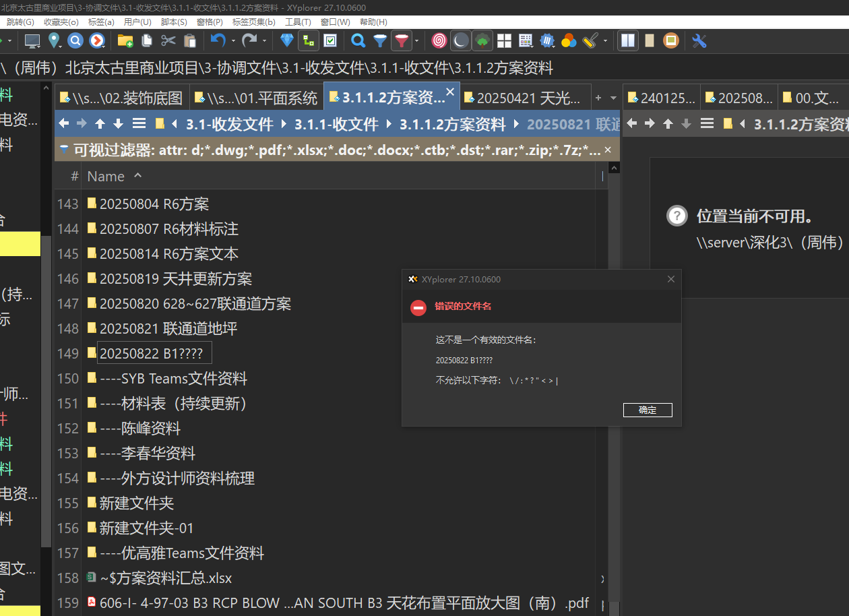Toggle the dark mode moon button
The height and width of the screenshot is (616, 849).
(x=460, y=41)
